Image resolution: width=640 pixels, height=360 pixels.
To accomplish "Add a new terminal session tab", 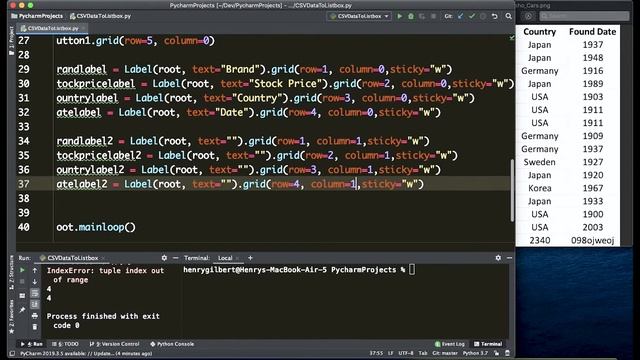I will (x=250, y=258).
